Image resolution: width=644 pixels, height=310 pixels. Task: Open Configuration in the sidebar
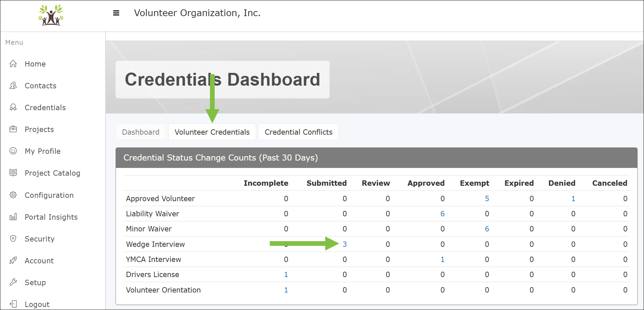point(49,195)
